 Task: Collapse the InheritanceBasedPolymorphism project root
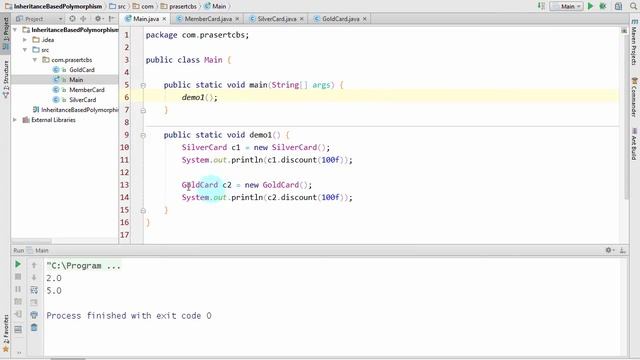point(15,30)
